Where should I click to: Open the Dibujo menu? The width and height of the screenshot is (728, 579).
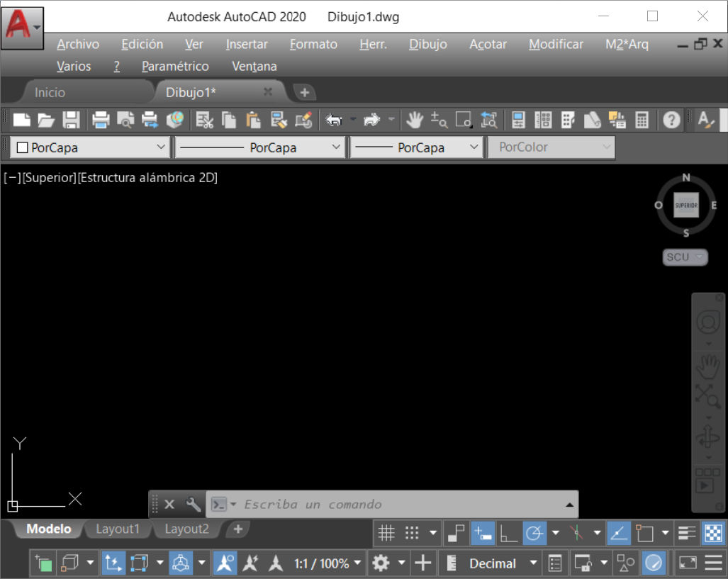click(x=427, y=44)
